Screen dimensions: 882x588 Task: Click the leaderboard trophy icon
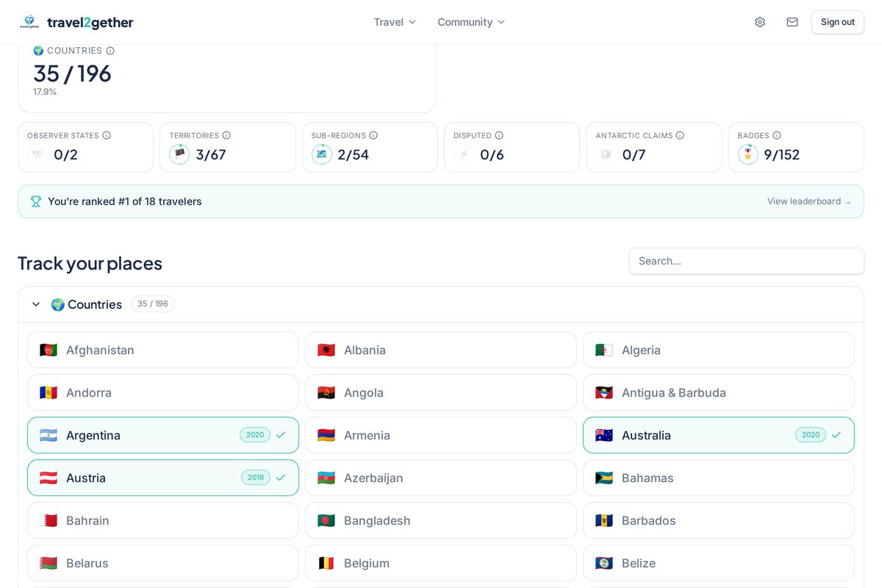pos(36,201)
